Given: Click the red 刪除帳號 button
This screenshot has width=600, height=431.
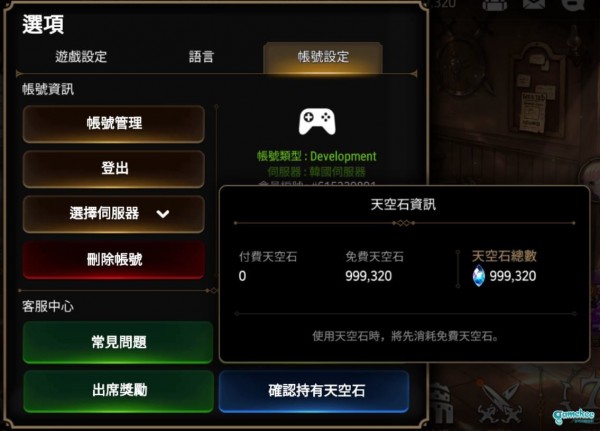Looking at the screenshot, I should (114, 260).
